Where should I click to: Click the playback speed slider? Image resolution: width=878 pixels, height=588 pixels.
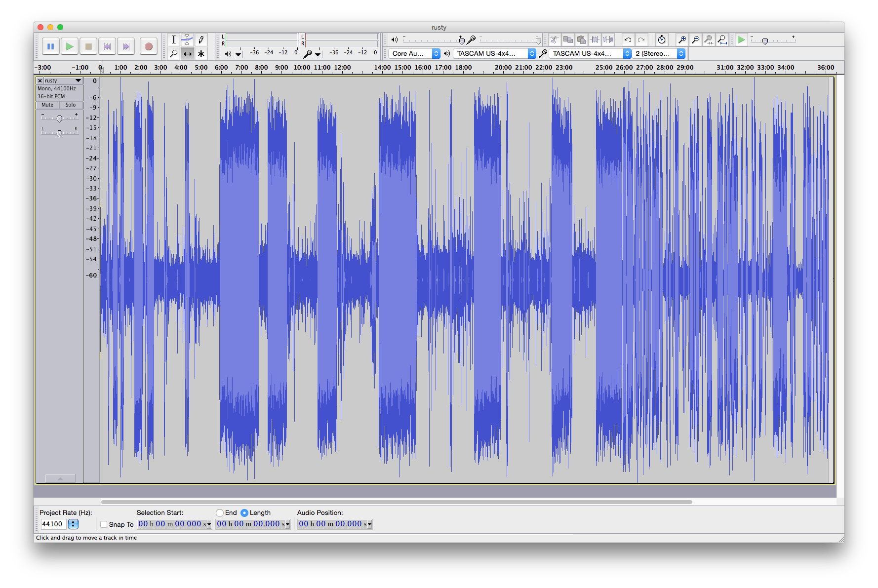tap(773, 40)
